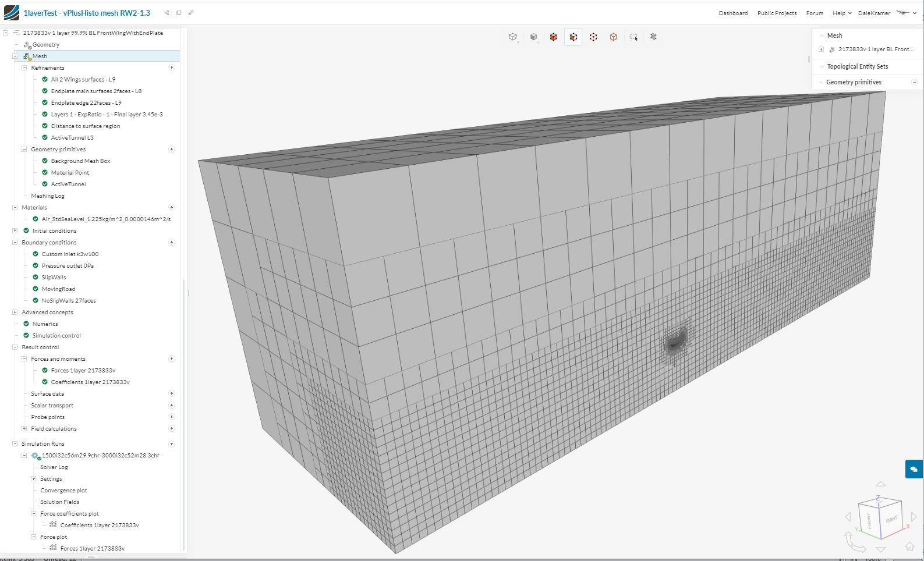
Task: Click the share project icon
Action: pos(167,13)
